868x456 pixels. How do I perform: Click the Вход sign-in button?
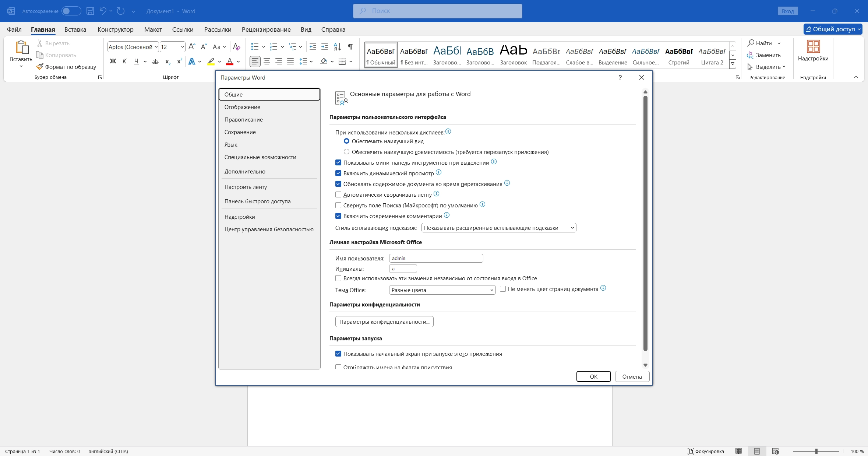point(788,11)
